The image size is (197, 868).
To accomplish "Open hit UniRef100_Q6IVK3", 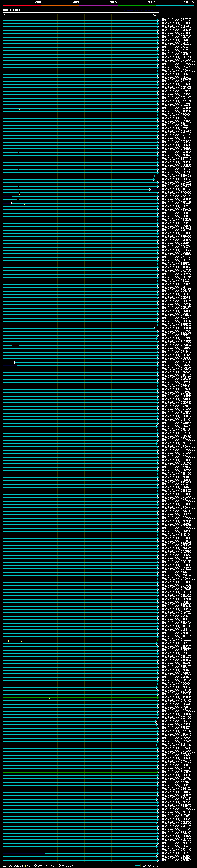I will [x=177, y=20].
